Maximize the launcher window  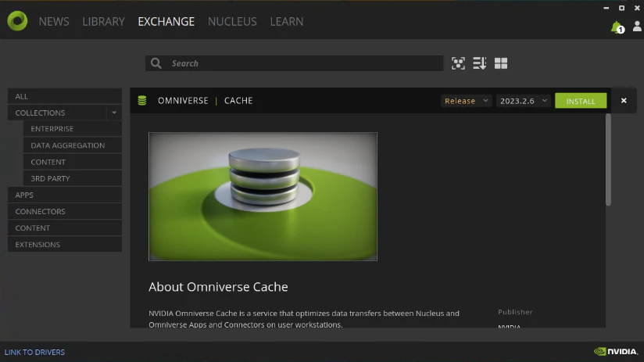(x=621, y=8)
